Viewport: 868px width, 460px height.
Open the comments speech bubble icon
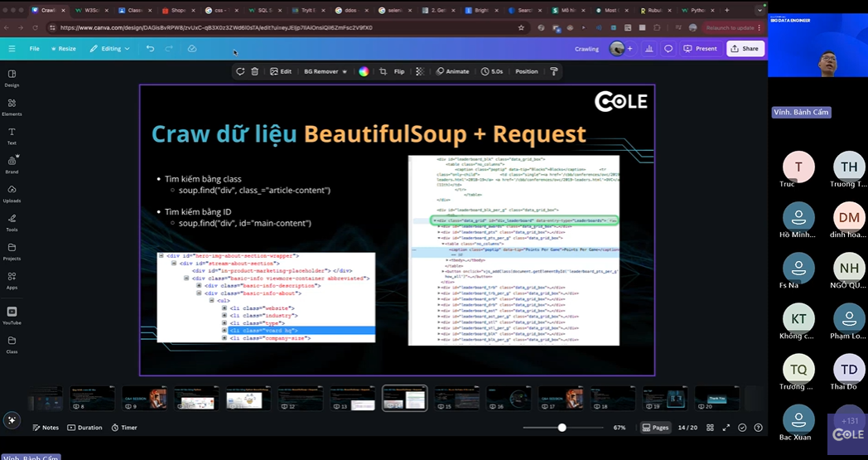click(x=668, y=49)
